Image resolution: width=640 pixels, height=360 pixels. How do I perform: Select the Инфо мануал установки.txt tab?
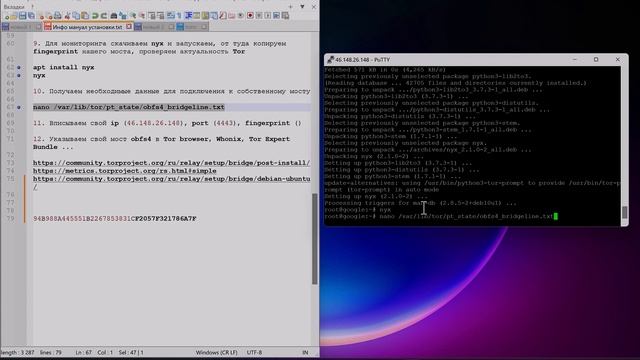point(87,27)
